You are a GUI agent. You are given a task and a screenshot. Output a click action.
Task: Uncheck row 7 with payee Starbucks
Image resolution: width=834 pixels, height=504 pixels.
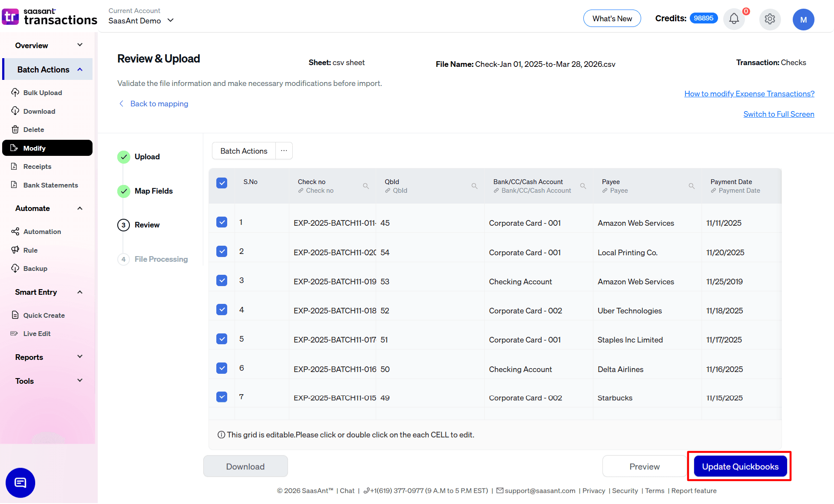pyautogui.click(x=222, y=396)
